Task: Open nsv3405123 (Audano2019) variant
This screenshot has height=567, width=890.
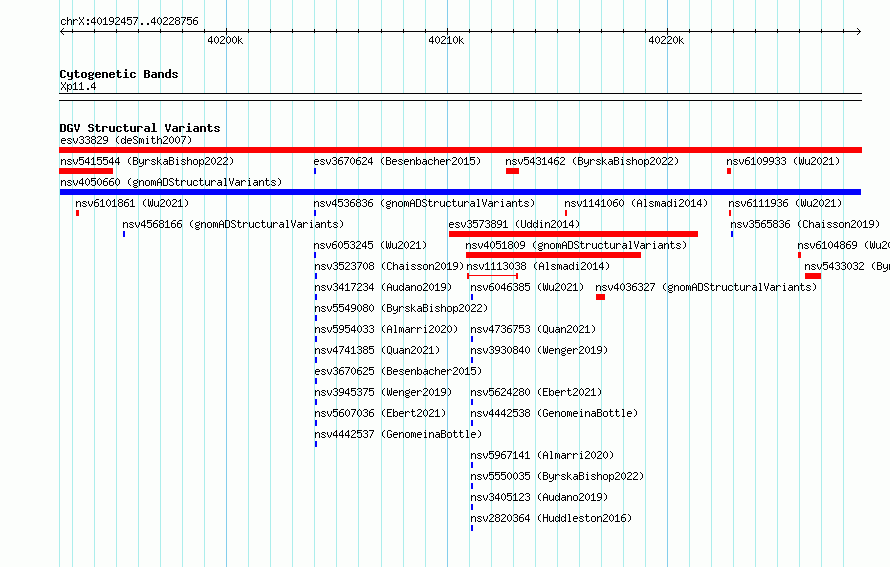Action: click(x=539, y=497)
